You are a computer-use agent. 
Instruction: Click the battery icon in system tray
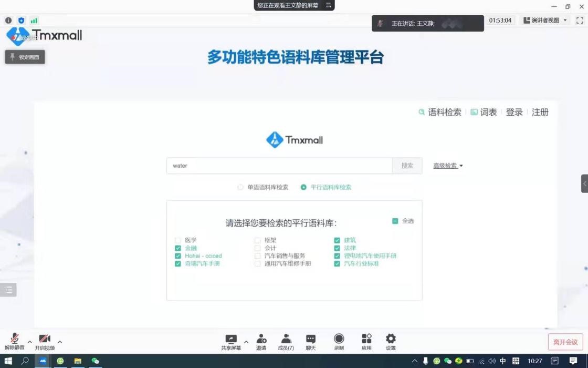470,361
